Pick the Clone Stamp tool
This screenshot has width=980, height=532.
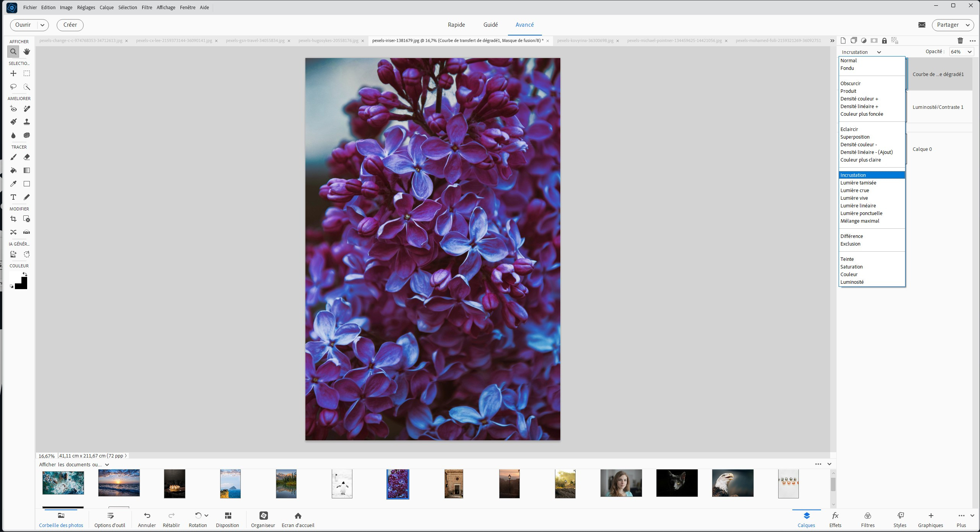point(26,122)
